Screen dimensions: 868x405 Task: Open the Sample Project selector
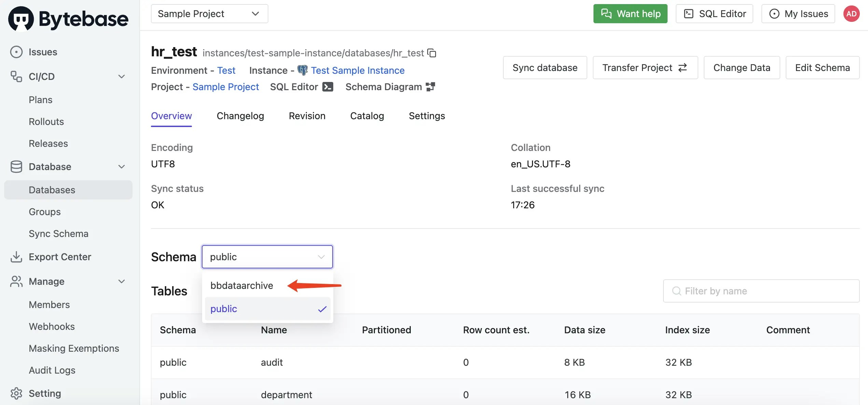[209, 14]
